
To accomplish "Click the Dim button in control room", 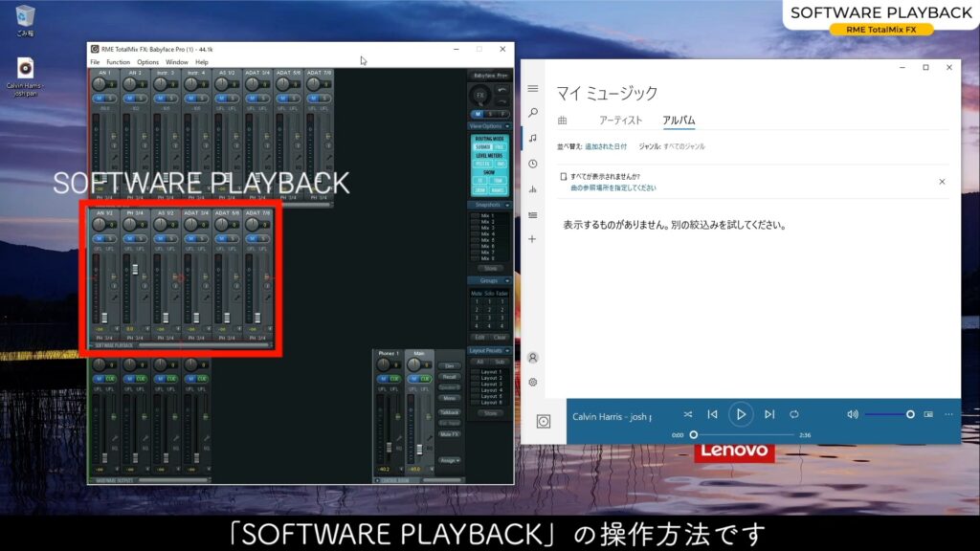I will pos(450,366).
